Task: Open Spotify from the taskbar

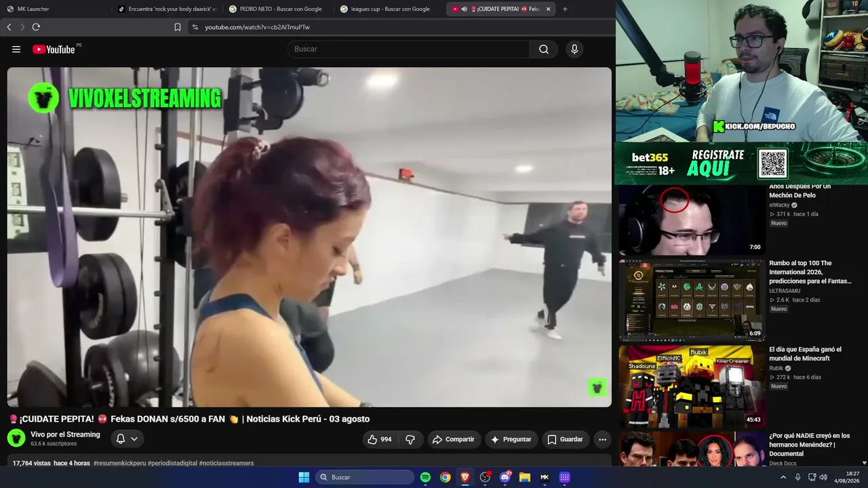Action: (x=425, y=477)
